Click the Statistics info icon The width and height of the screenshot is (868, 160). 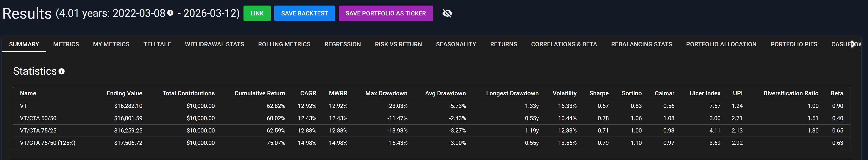(x=62, y=72)
